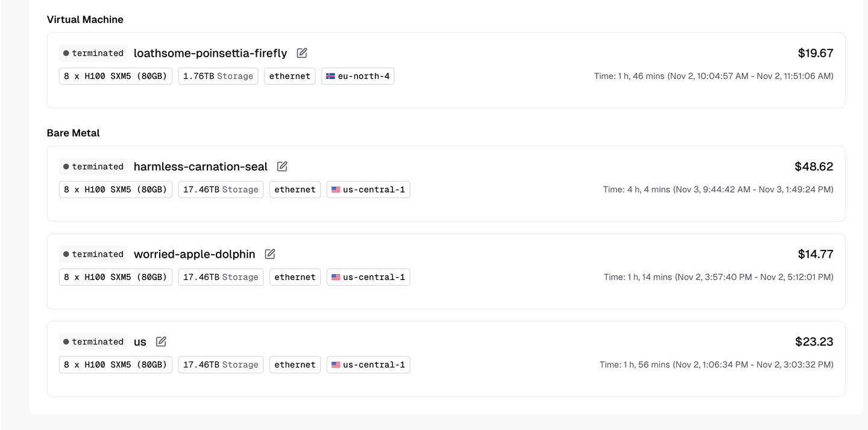This screenshot has width=868, height=430.
Task: Open the loathsome-poinsettia-firefly instance name
Action: 210,53
